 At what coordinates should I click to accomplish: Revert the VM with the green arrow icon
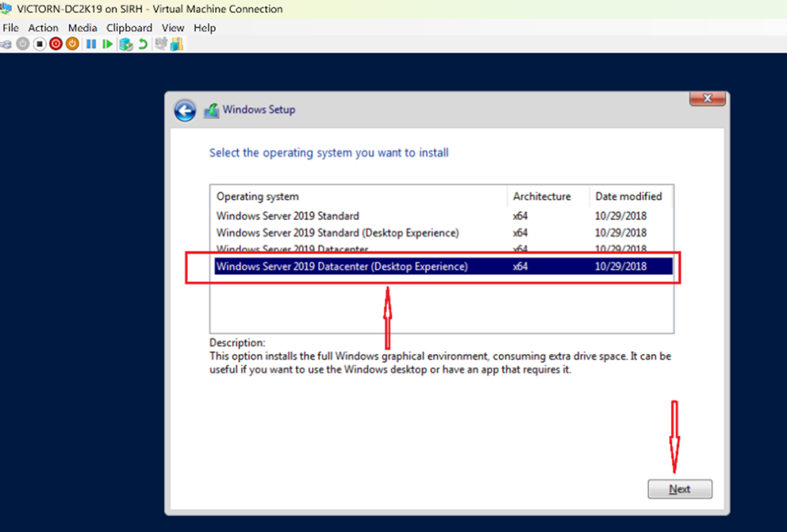click(143, 44)
